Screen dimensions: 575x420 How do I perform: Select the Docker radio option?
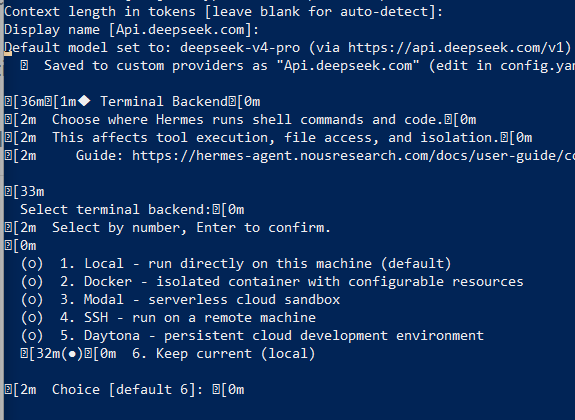click(32, 282)
